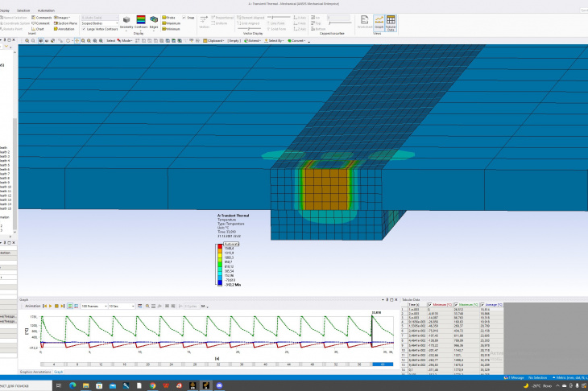Open the Selection ribbon tab
Image resolution: width=588 pixels, height=391 pixels.
[x=23, y=10]
